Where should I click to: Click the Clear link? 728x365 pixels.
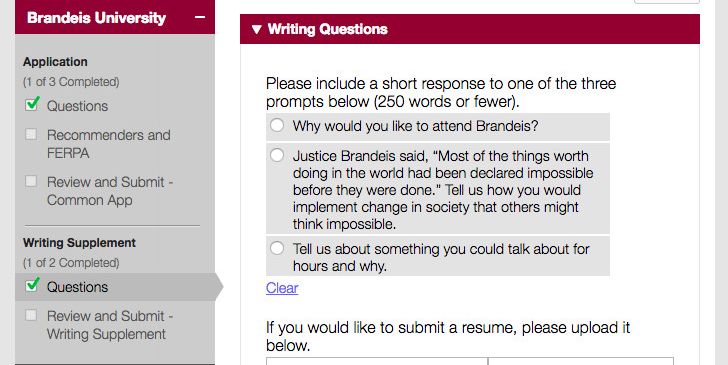pos(282,288)
